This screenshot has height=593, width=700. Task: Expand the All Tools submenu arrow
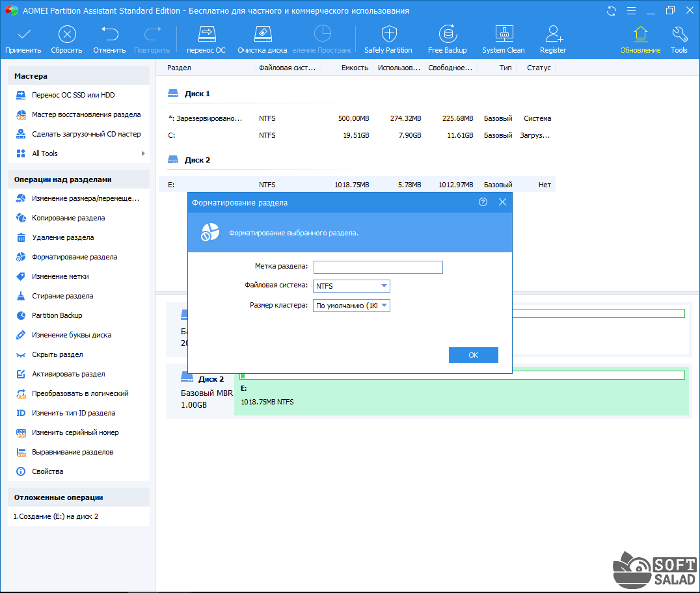142,153
